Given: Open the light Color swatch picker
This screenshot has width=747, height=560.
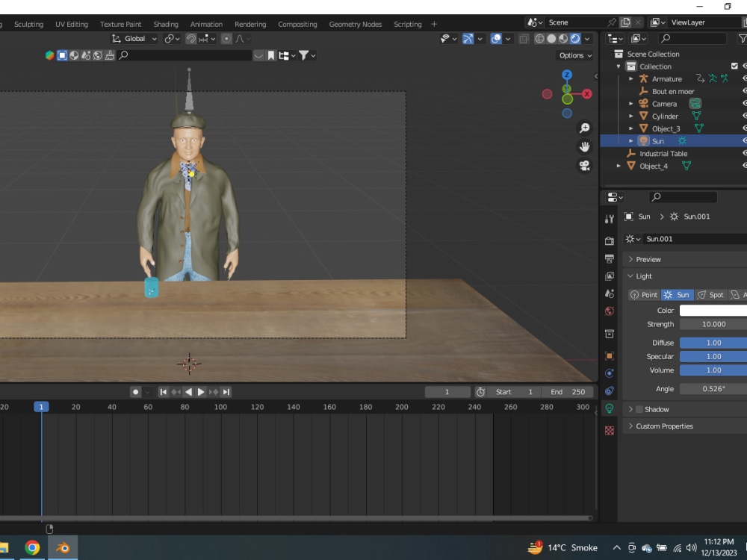Looking at the screenshot, I should coord(713,310).
